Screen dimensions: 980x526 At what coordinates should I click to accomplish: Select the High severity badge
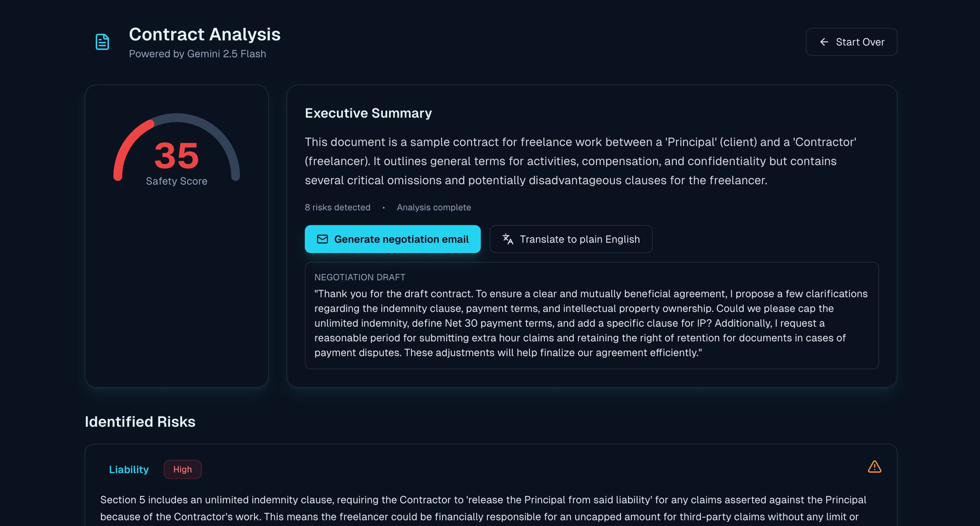click(183, 470)
